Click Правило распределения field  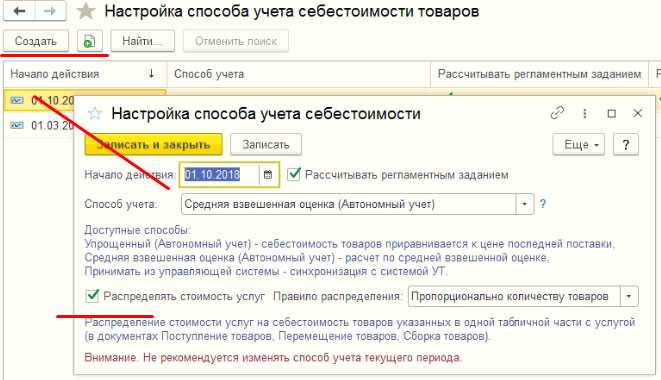pos(514,296)
